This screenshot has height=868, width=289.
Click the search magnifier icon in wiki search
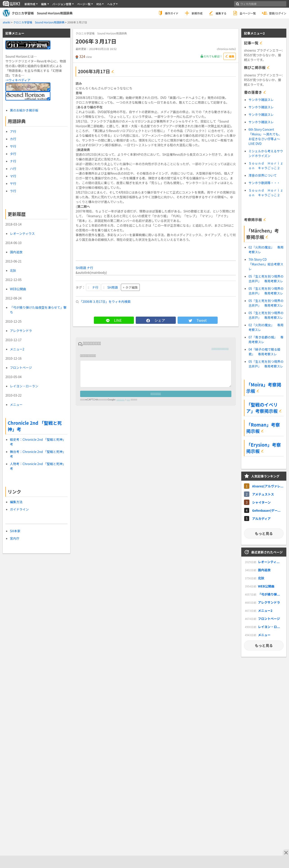click(237, 4)
